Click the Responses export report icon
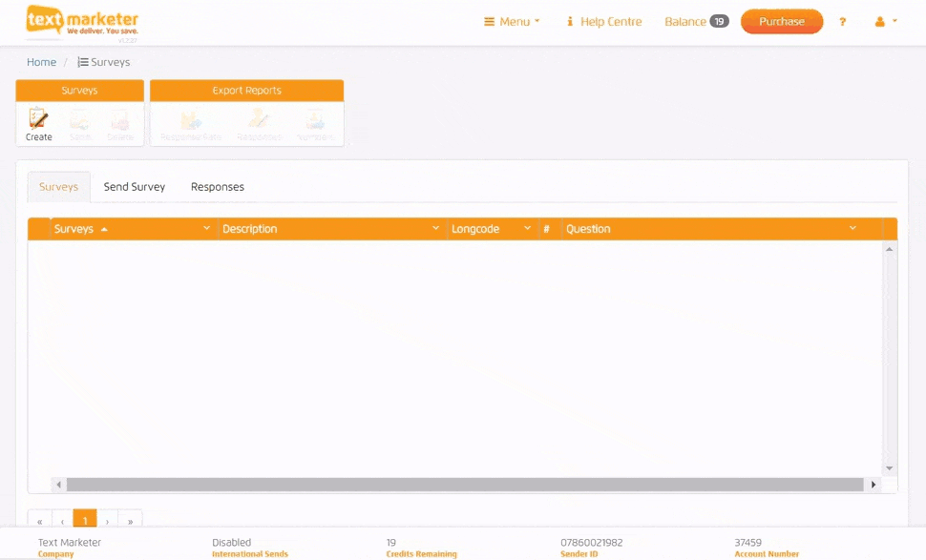Image resolution: width=926 pixels, height=560 pixels. pyautogui.click(x=259, y=120)
